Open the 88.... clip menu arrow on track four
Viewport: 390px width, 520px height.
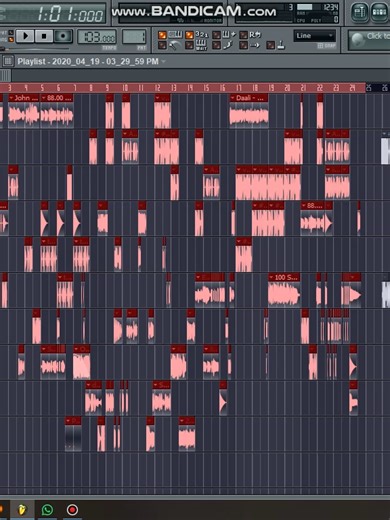point(304,206)
